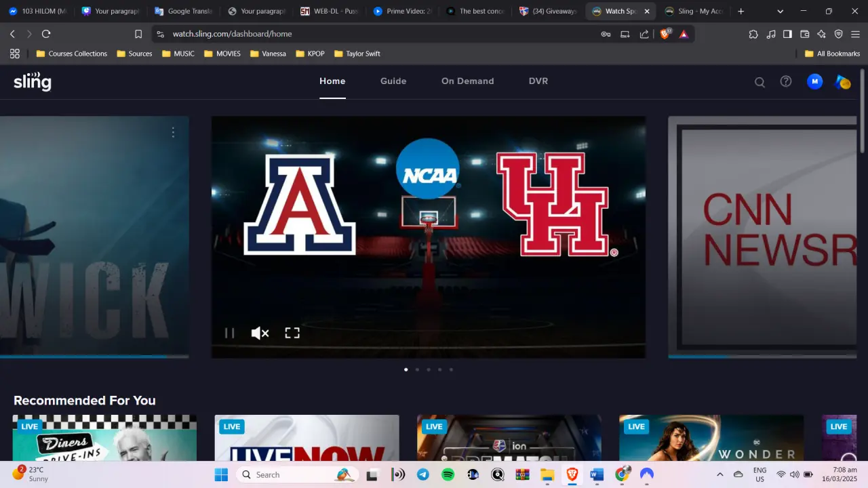Open the LiveNOW live card

pos(307,438)
